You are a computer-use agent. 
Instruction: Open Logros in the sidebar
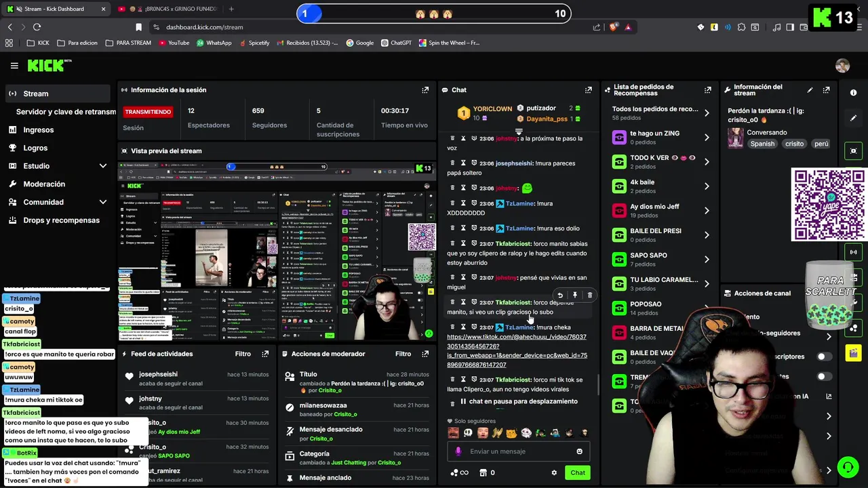(58, 148)
